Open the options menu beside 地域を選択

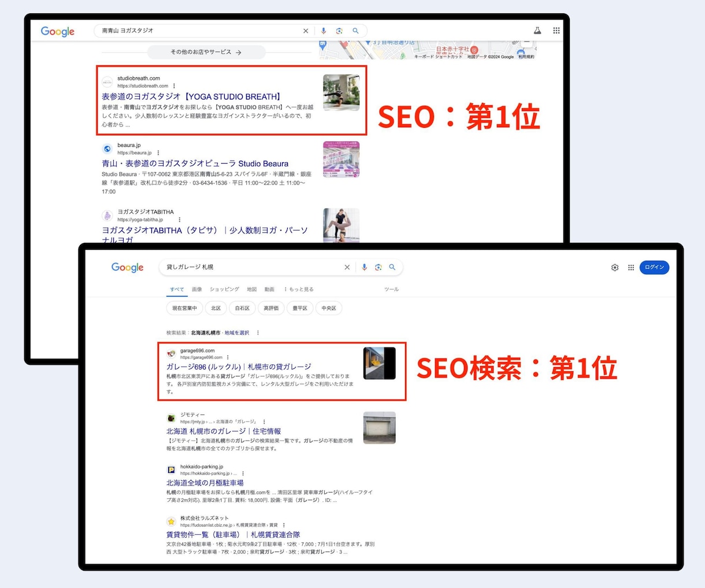point(258,333)
